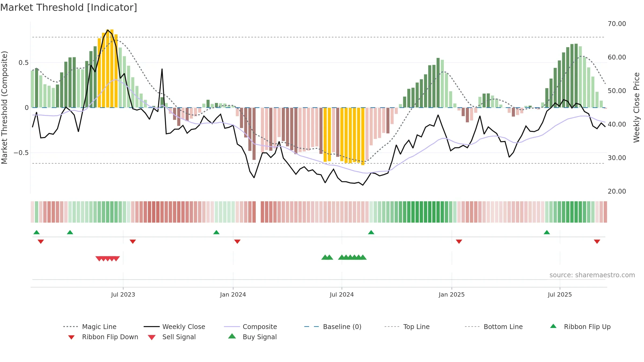Click the black line sample beside the Weekly Close legend
The image size is (644, 362).
[x=152, y=327]
